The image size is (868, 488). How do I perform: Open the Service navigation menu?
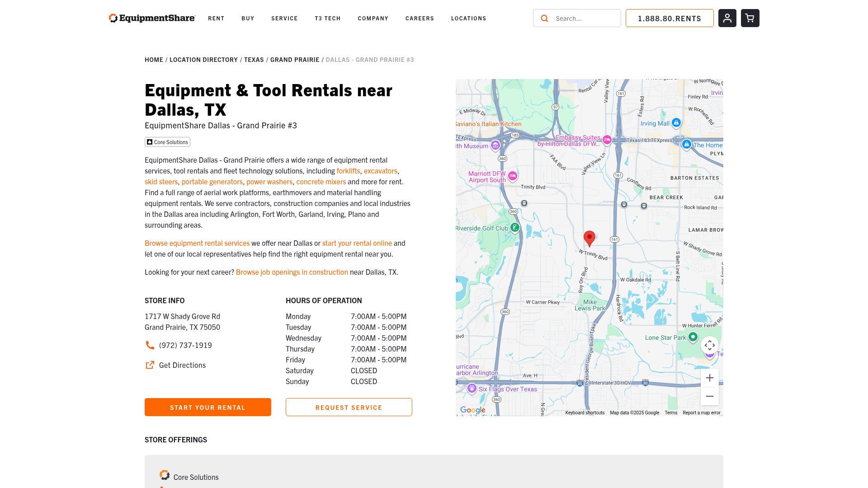coord(284,19)
